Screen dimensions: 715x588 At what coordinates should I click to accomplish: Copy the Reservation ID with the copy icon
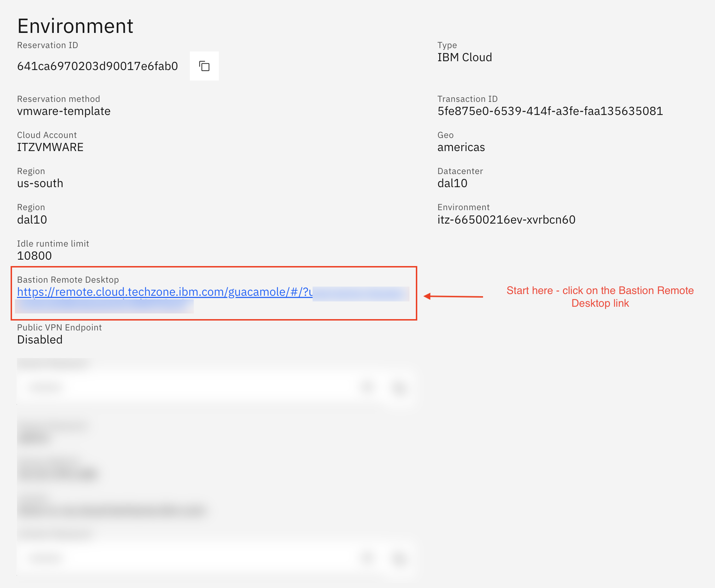(x=204, y=66)
